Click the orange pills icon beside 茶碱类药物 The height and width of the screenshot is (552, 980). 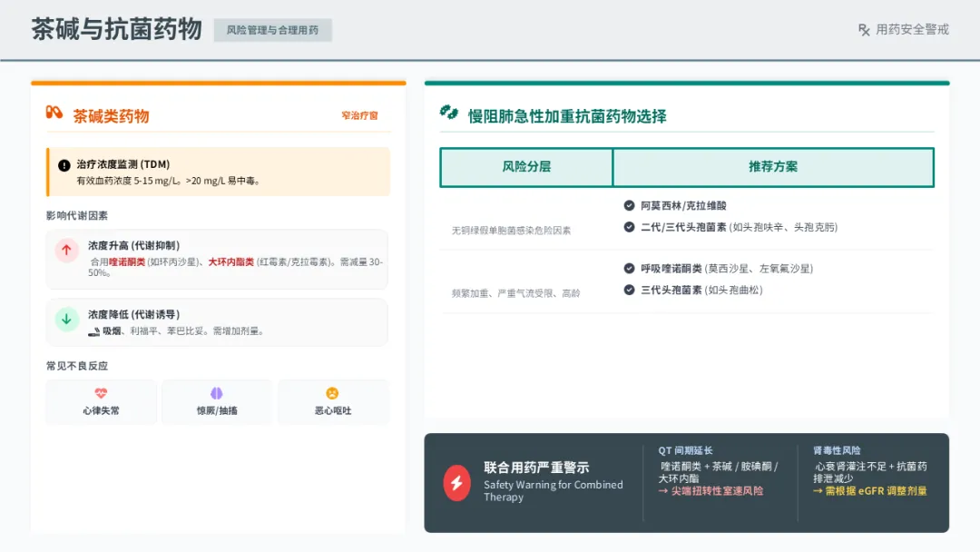pos(54,113)
